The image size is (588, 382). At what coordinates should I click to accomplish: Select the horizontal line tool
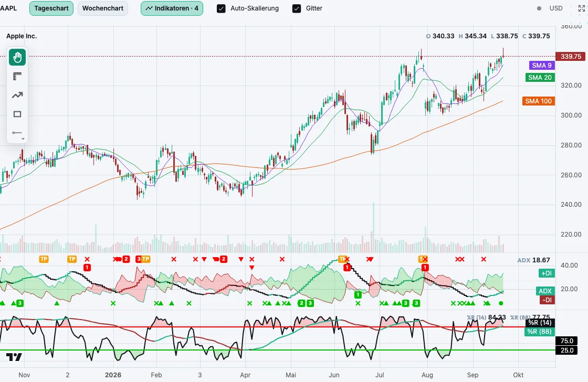click(x=17, y=133)
